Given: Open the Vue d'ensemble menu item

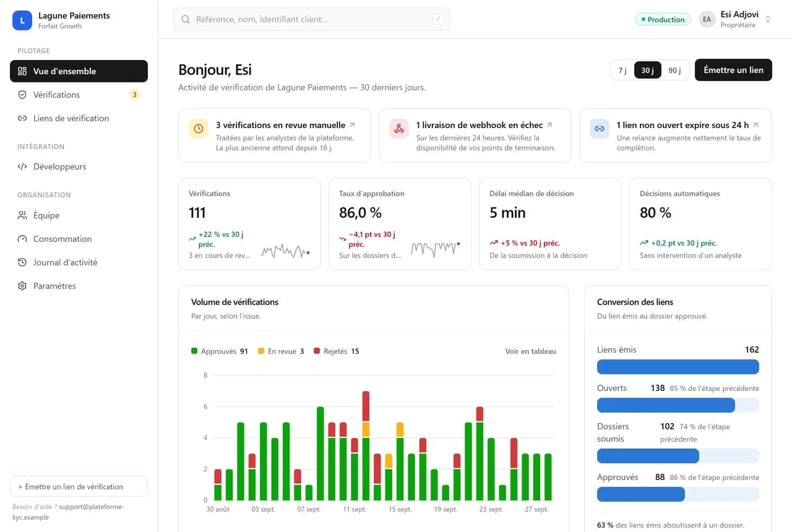Looking at the screenshot, I should tap(79, 71).
